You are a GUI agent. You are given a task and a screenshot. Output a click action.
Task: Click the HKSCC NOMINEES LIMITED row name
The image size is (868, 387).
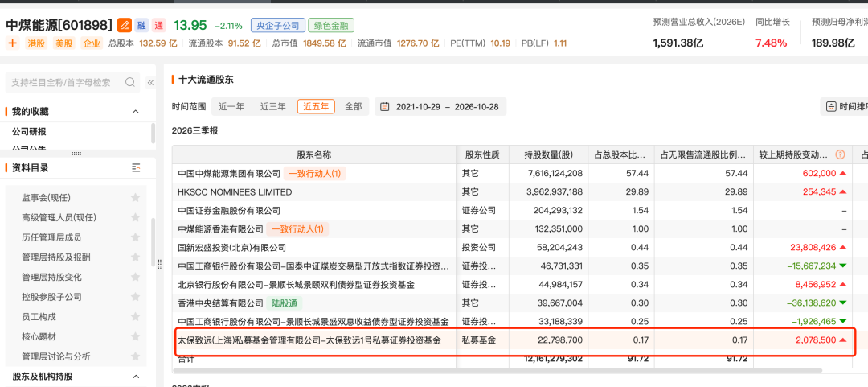pos(235,192)
